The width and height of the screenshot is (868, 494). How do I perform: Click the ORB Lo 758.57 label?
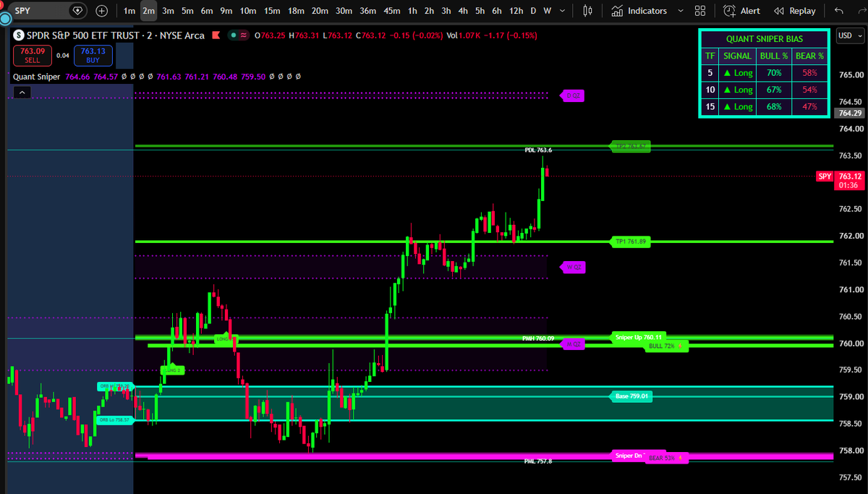point(114,420)
